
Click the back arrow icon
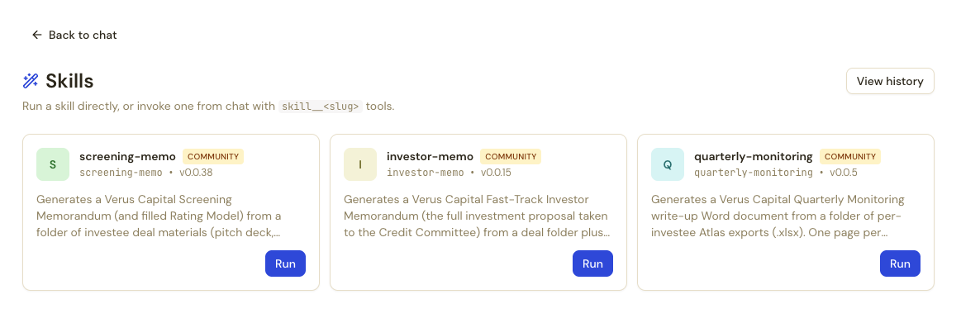click(37, 35)
